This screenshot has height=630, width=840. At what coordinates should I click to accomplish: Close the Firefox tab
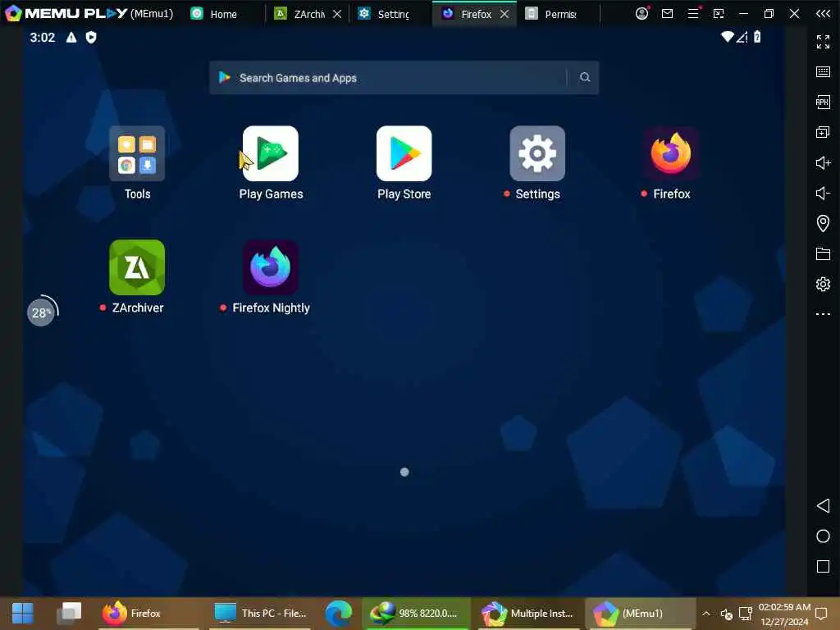[504, 14]
